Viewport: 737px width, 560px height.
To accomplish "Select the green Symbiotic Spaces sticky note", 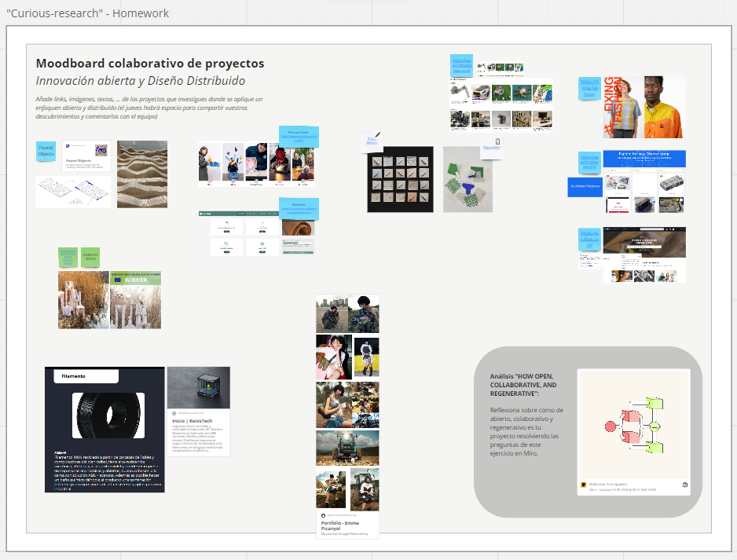I will (x=90, y=257).
